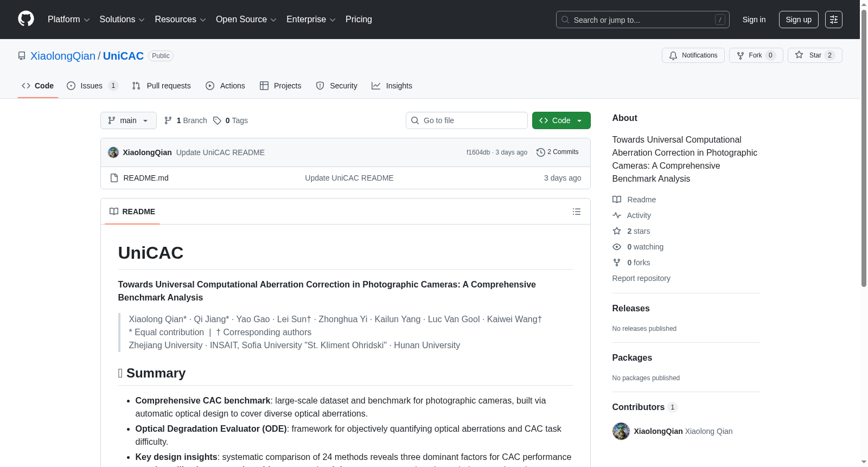Screen dimensions: 868x467
Task: Click the fork icon on Fork button
Action: point(741,55)
